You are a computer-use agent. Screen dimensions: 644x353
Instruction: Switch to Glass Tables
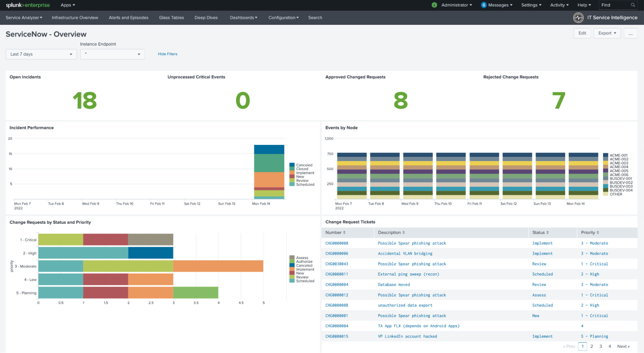(x=171, y=18)
